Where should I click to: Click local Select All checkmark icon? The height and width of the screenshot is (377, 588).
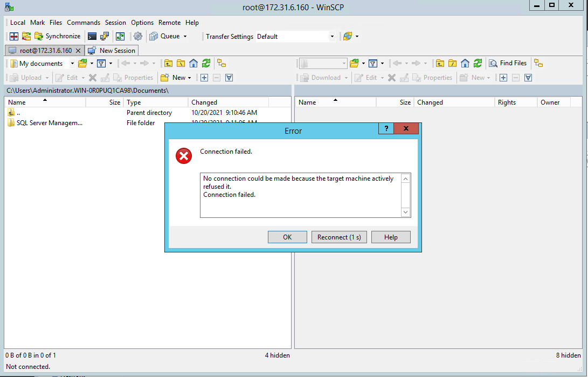pyautogui.click(x=229, y=78)
